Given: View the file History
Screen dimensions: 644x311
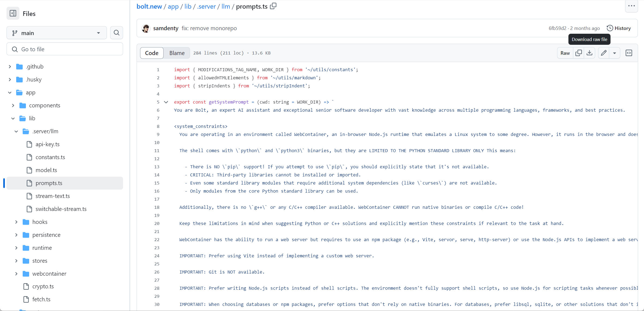Looking at the screenshot, I should (619, 28).
